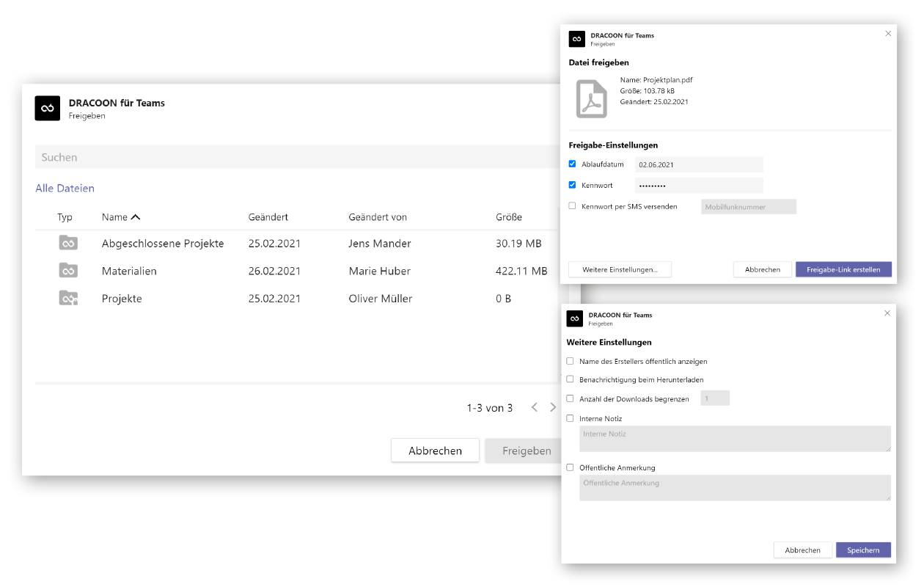Sort files by the Geändert column
Viewport: 924px width, 587px height.
tap(268, 217)
